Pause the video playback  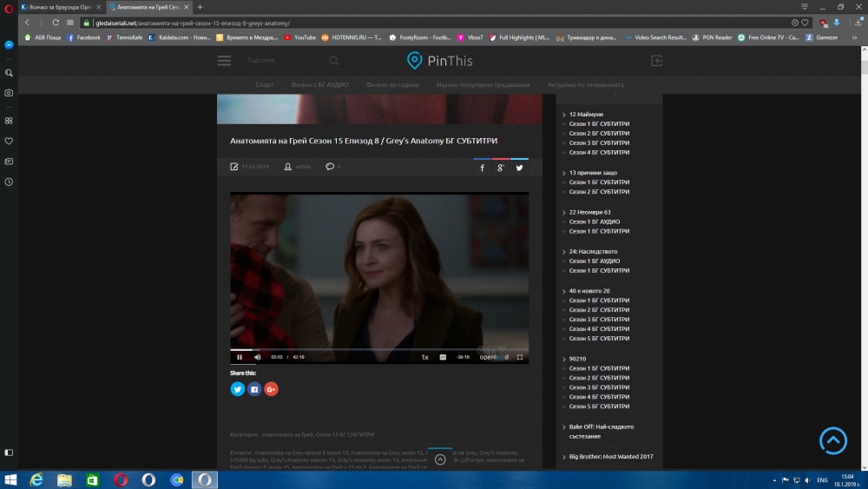pyautogui.click(x=240, y=357)
